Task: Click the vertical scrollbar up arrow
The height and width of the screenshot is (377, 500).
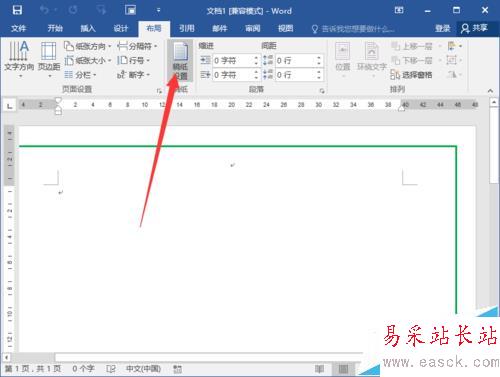Action: (494, 102)
